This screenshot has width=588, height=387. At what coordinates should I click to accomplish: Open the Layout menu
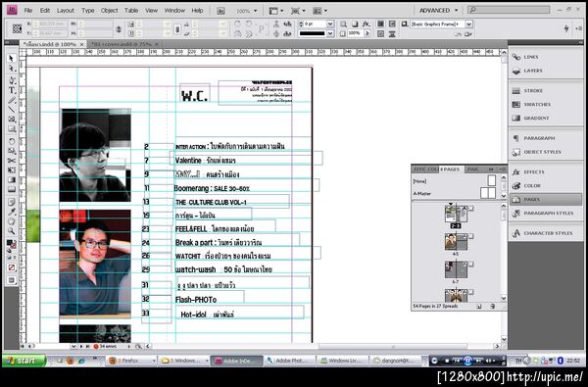pyautogui.click(x=66, y=10)
